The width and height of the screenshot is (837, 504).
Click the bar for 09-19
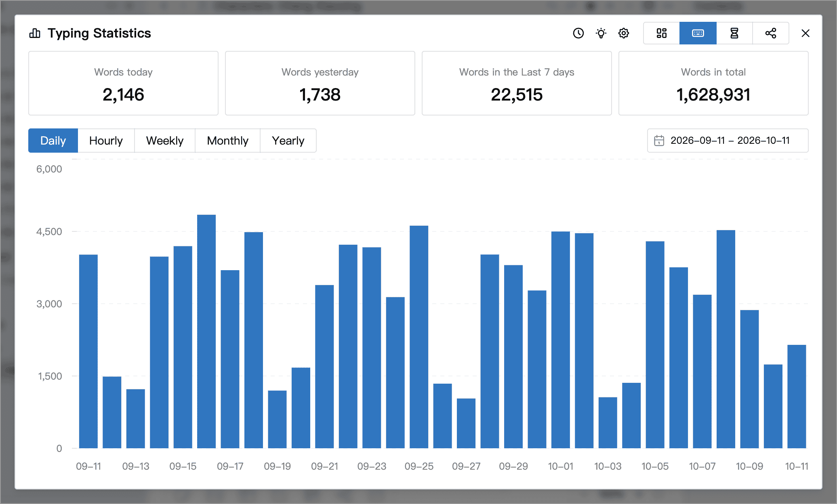(277, 419)
